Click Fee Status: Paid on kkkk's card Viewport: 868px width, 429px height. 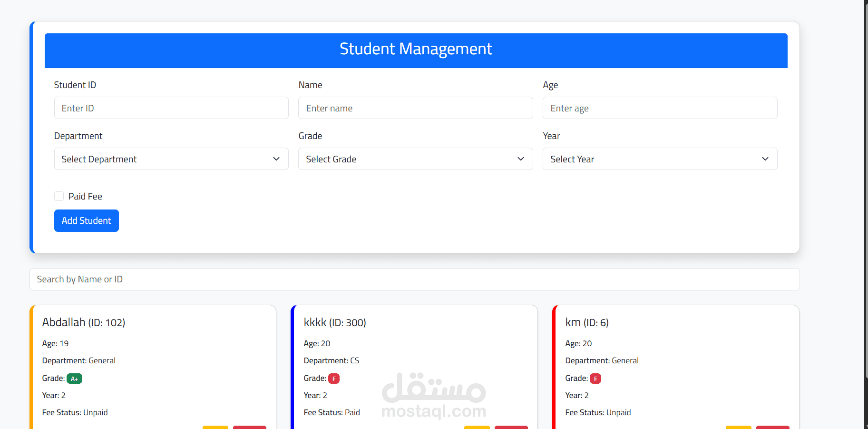tap(332, 413)
